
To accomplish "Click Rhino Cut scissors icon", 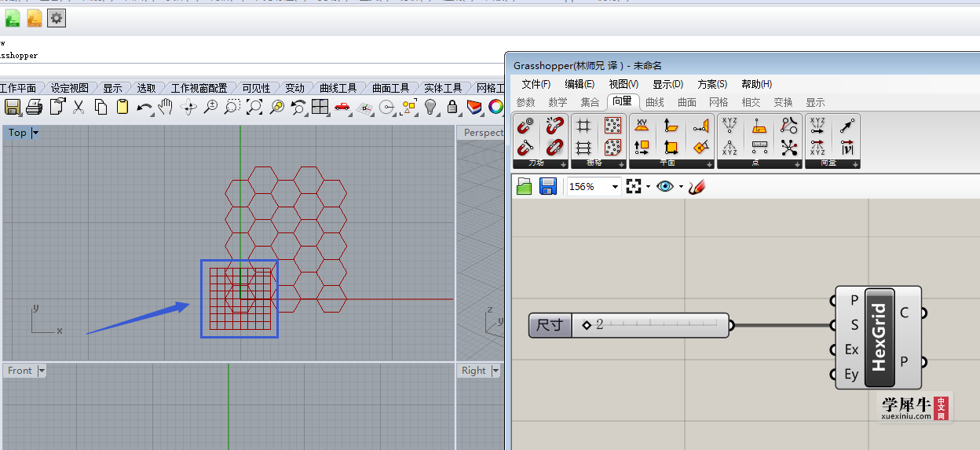I will 79,106.
